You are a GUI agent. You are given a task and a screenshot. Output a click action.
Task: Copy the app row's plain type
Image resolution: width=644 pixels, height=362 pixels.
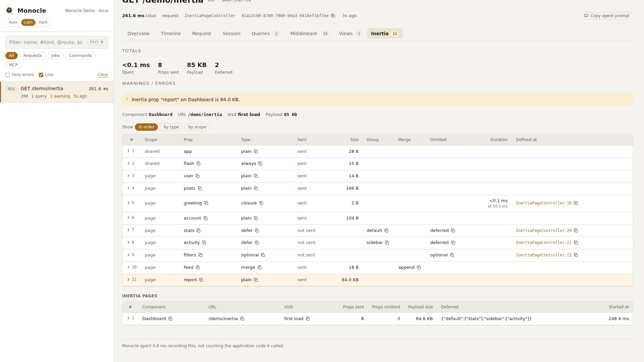pyautogui.click(x=256, y=152)
